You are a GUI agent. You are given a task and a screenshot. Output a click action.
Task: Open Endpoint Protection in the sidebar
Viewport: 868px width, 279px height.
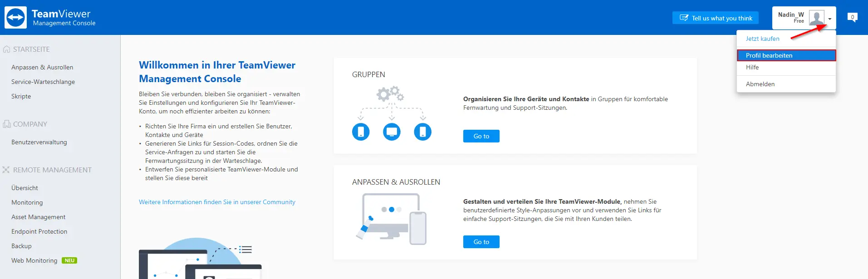39,231
